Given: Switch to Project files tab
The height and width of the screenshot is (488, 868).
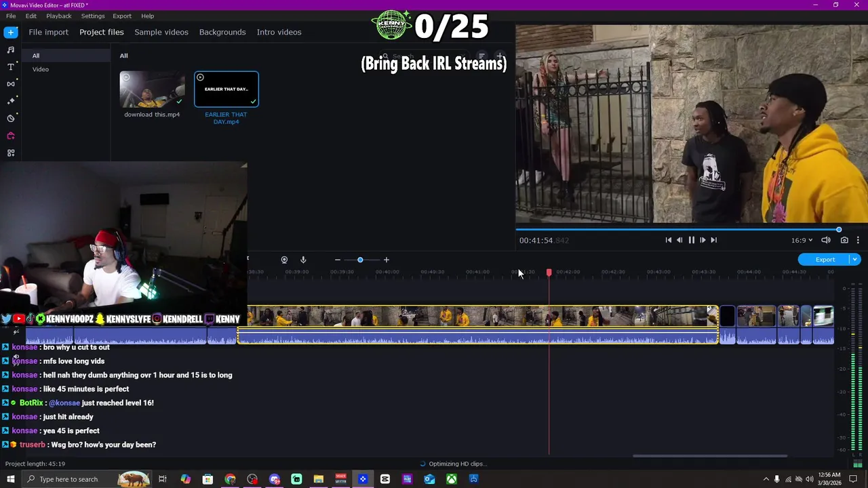Looking at the screenshot, I should [x=102, y=32].
